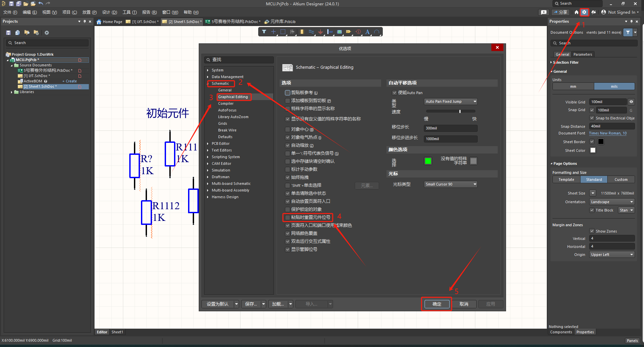Select the Place Sheet Symbol tool

(x=339, y=32)
